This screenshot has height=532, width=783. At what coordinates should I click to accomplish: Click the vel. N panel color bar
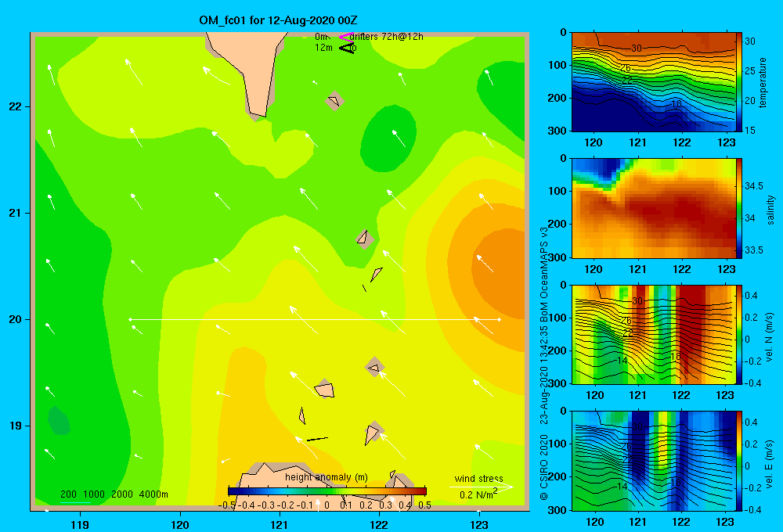click(738, 334)
